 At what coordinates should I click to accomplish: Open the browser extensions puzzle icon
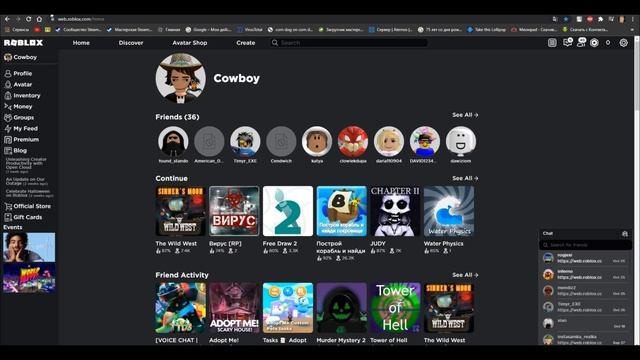[x=600, y=19]
